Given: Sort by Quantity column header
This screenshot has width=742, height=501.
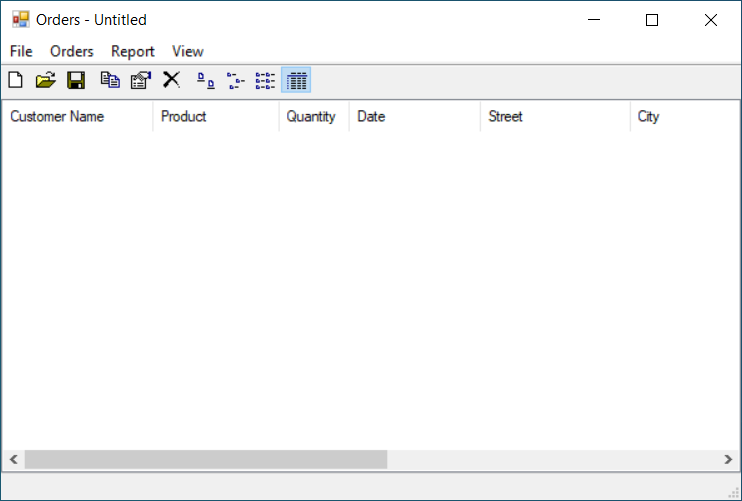Looking at the screenshot, I should [x=314, y=116].
